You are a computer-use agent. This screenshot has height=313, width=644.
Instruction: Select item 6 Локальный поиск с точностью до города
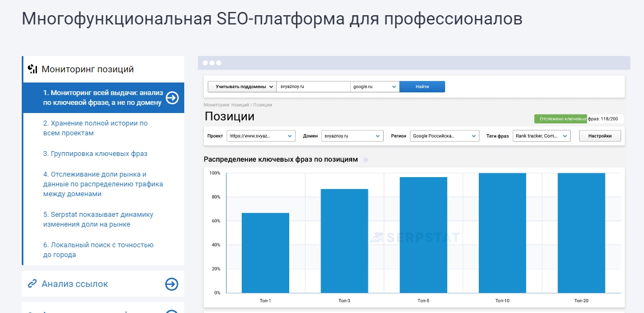click(x=98, y=250)
